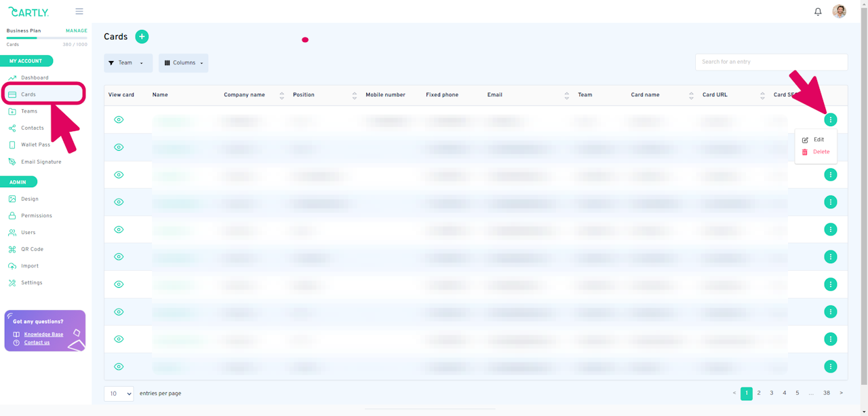Choose Delete in the row menu

pyautogui.click(x=821, y=152)
